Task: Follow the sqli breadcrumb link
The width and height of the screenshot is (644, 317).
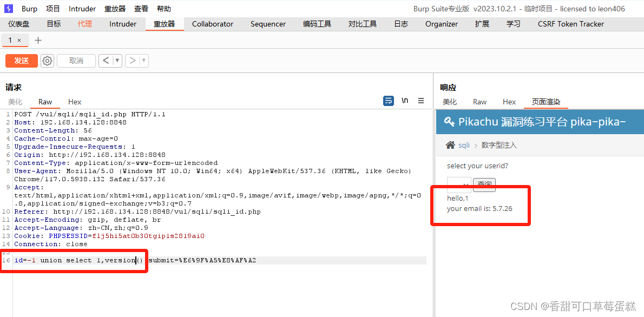Action: pyautogui.click(x=464, y=145)
